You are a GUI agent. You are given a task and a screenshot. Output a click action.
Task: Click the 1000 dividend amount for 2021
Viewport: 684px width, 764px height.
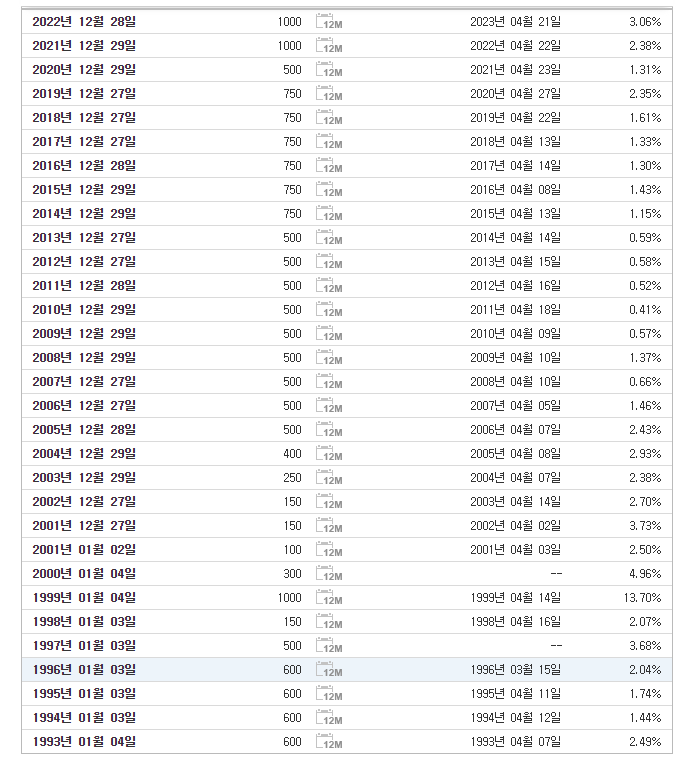click(289, 46)
